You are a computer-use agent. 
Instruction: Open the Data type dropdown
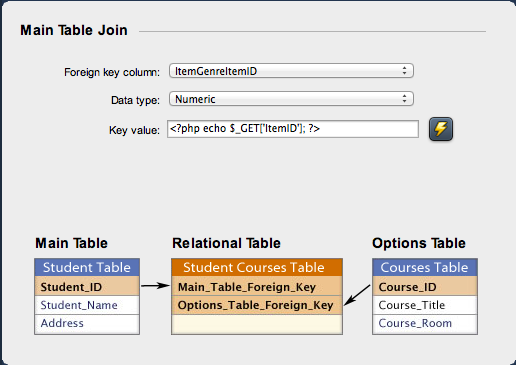[291, 99]
